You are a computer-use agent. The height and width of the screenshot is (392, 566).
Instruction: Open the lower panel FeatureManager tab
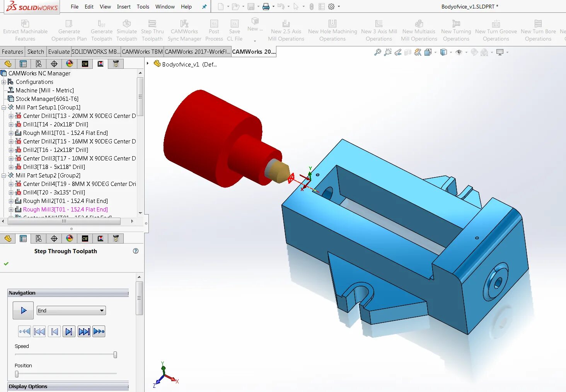click(x=8, y=239)
